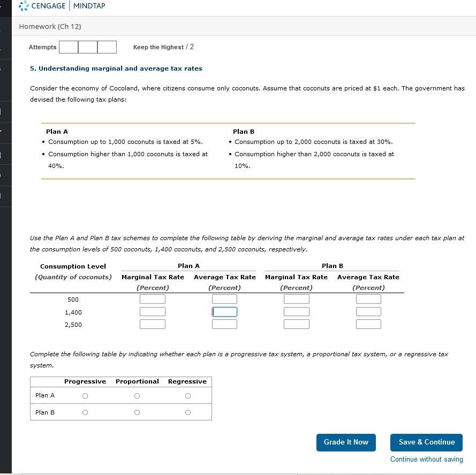
Task: Click Plan A average tax rate field for 1,400 coconuts
Action: tap(224, 311)
